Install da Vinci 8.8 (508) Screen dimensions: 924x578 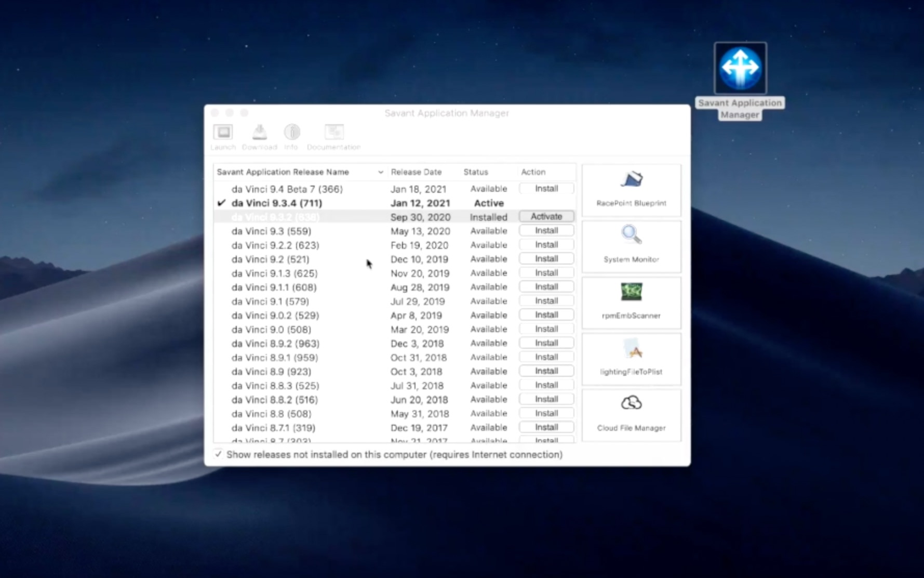pos(546,413)
